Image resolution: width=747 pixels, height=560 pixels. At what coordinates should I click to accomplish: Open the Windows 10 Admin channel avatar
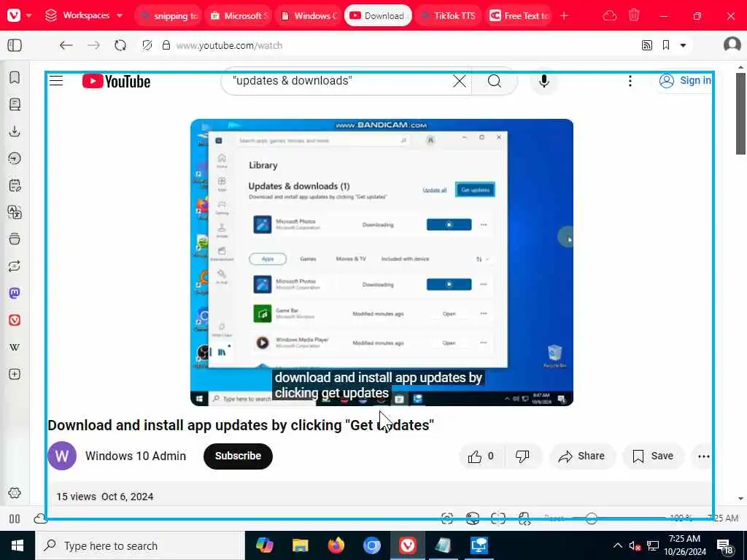[62, 456]
